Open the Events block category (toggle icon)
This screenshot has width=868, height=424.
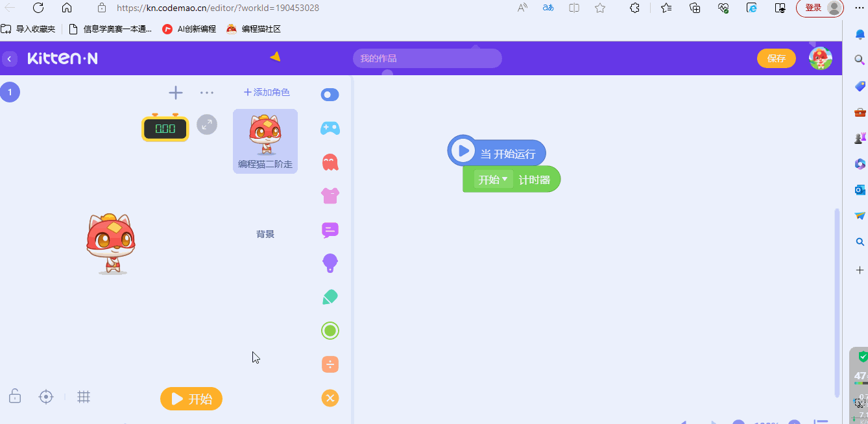330,95
